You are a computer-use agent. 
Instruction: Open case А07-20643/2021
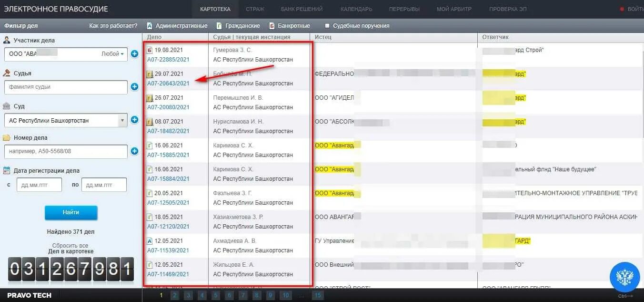coord(168,83)
